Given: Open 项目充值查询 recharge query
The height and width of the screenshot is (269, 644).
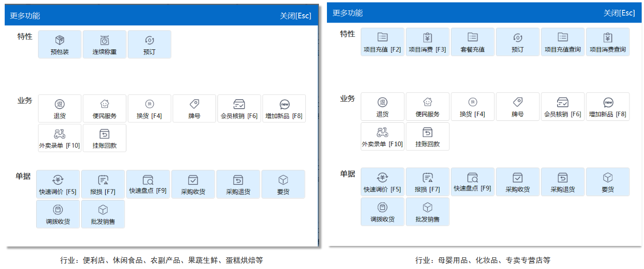Looking at the screenshot, I should click(x=563, y=42).
